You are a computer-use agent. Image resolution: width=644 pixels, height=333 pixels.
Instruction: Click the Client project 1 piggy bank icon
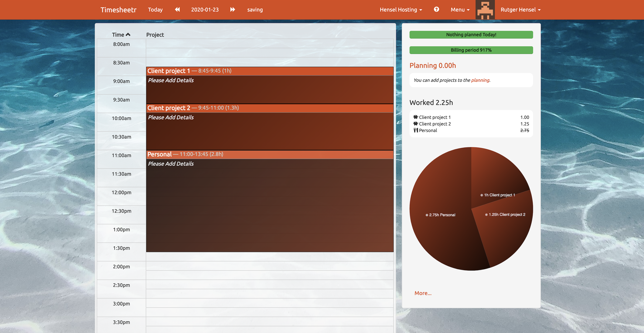415,117
